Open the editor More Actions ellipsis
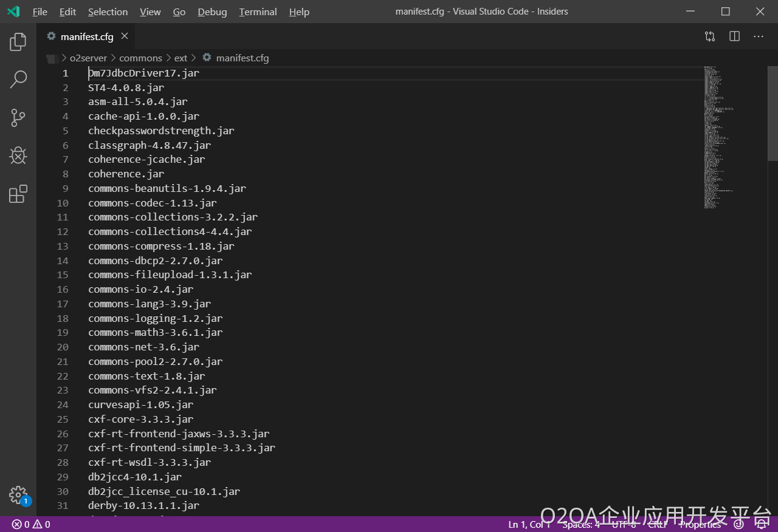Screen dimensions: 778x532 (x=759, y=36)
